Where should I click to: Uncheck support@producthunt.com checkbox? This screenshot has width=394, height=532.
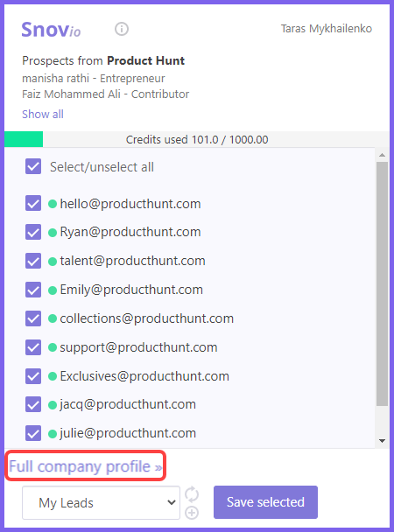[x=33, y=347]
